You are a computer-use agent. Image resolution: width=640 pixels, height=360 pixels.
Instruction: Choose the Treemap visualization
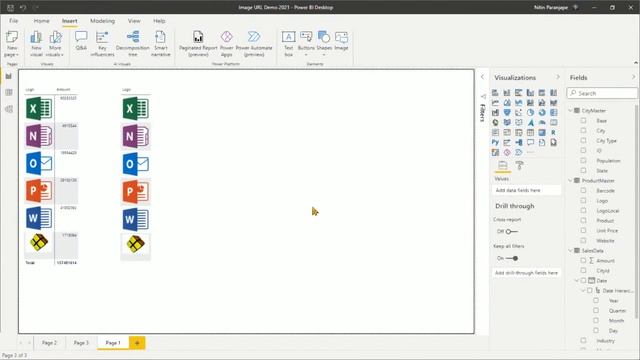(553, 112)
